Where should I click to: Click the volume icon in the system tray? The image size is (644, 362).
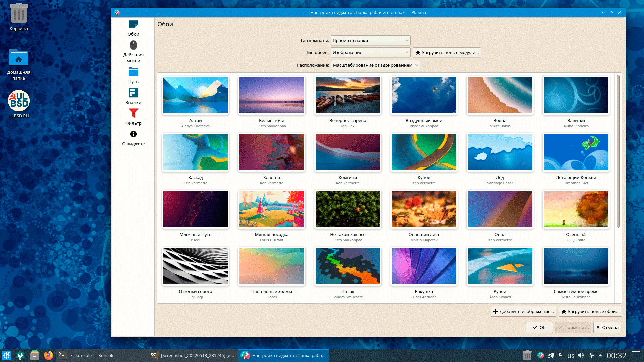coord(581,355)
